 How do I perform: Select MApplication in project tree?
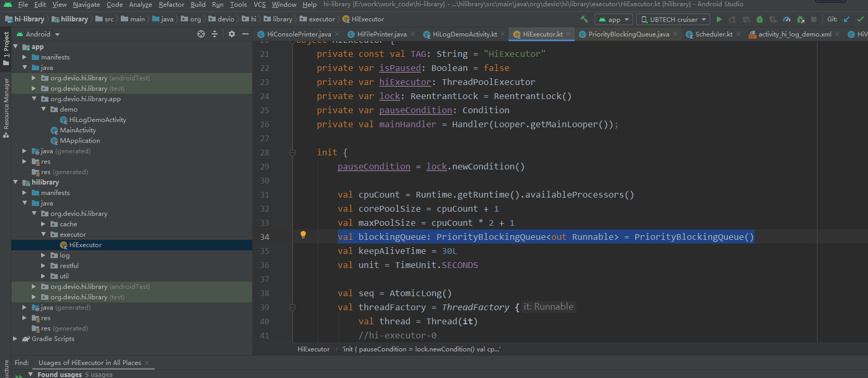point(80,140)
